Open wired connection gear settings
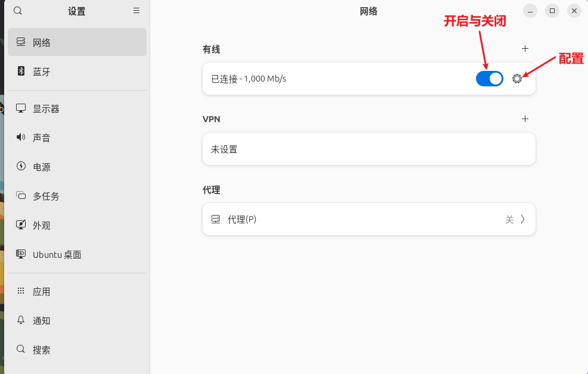Viewport: 588px width, 374px height. pos(517,79)
